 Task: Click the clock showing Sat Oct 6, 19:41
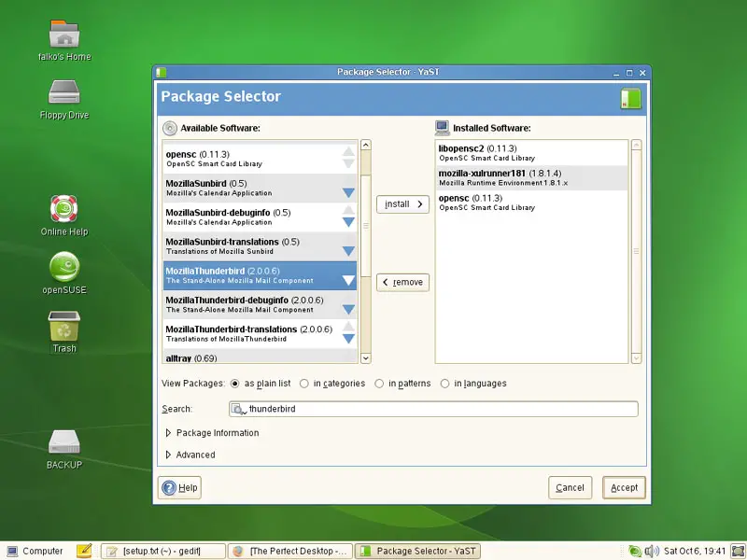click(695, 551)
